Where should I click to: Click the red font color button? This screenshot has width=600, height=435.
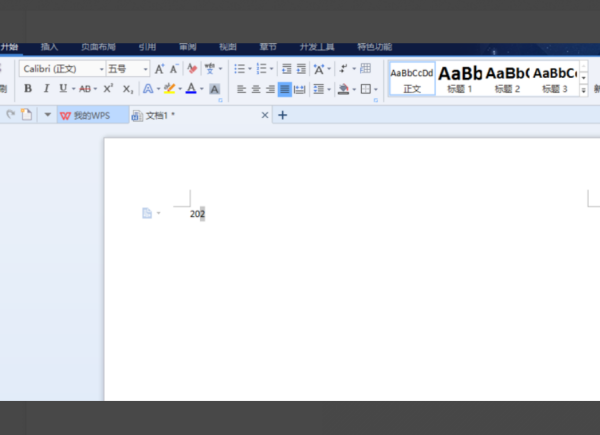tap(190, 89)
